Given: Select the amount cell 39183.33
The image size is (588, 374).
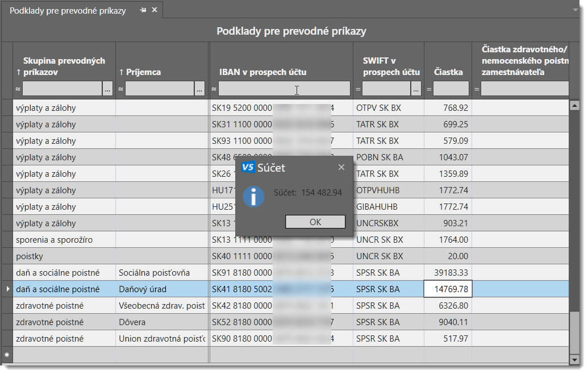Looking at the screenshot, I should [x=448, y=273].
